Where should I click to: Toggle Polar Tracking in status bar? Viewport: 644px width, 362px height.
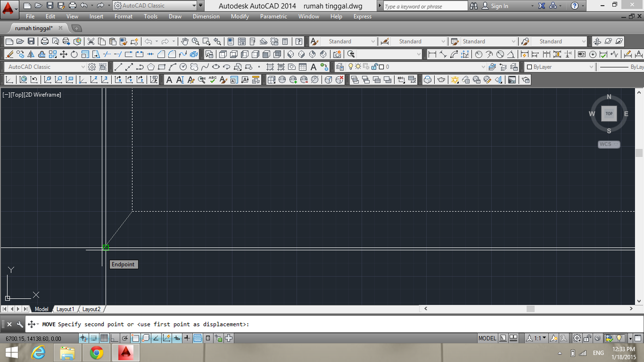(124, 338)
